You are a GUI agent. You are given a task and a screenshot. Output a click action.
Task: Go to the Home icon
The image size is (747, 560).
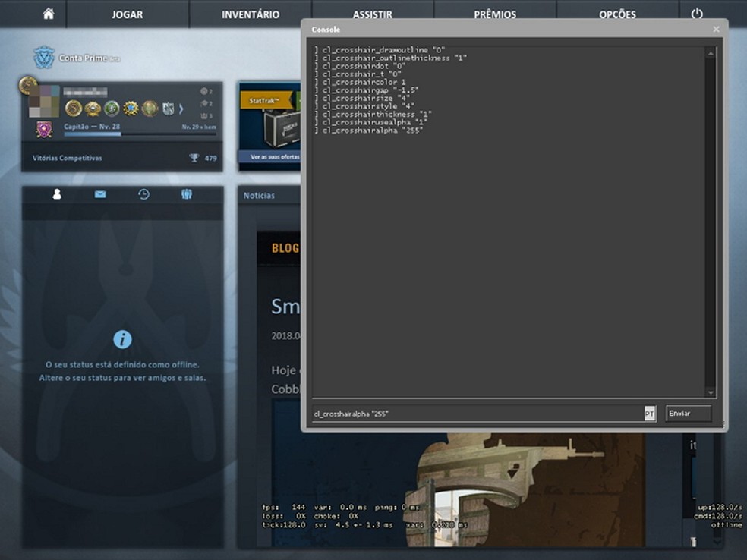[x=49, y=14]
